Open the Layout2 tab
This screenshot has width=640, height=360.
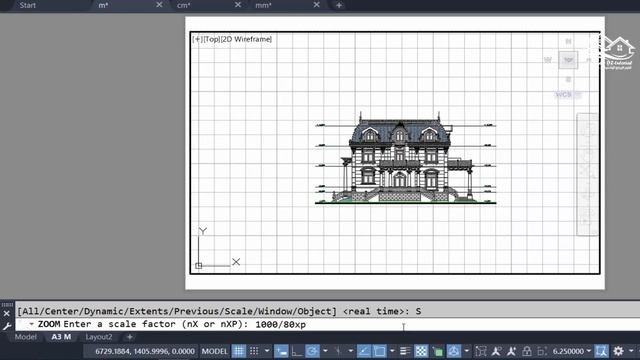(99, 337)
